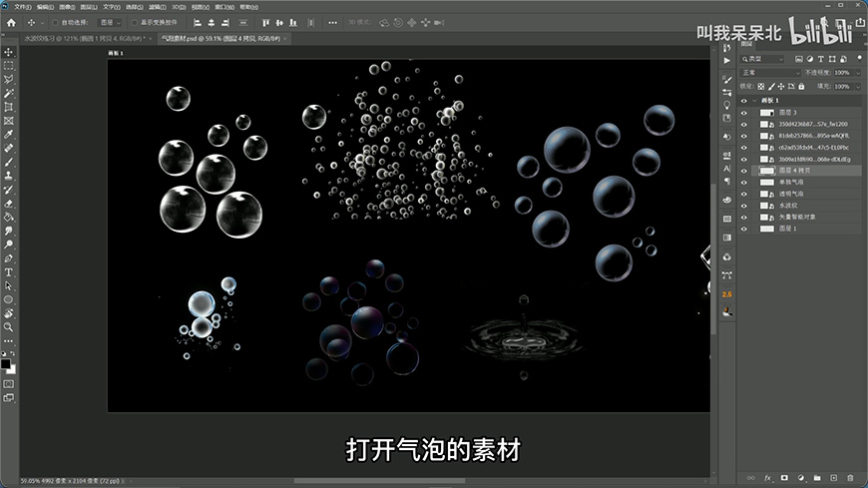Create a new group with the folder icon

(x=817, y=477)
